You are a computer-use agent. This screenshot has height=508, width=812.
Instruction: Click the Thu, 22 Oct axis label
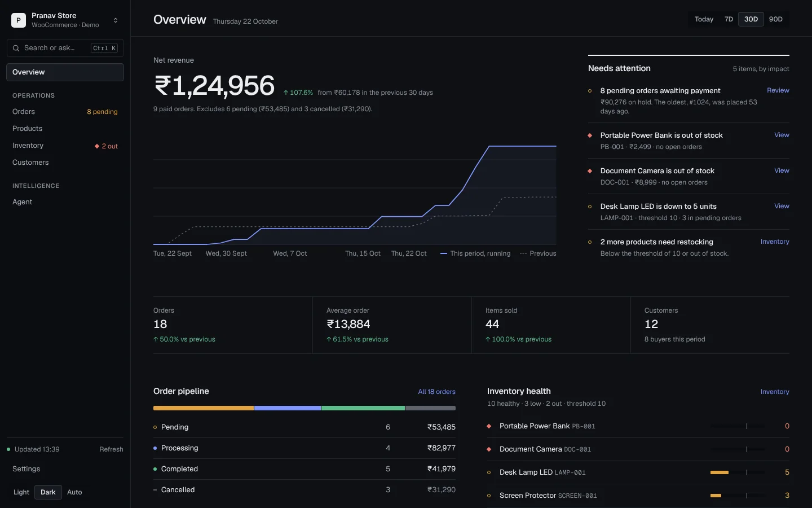pos(409,253)
